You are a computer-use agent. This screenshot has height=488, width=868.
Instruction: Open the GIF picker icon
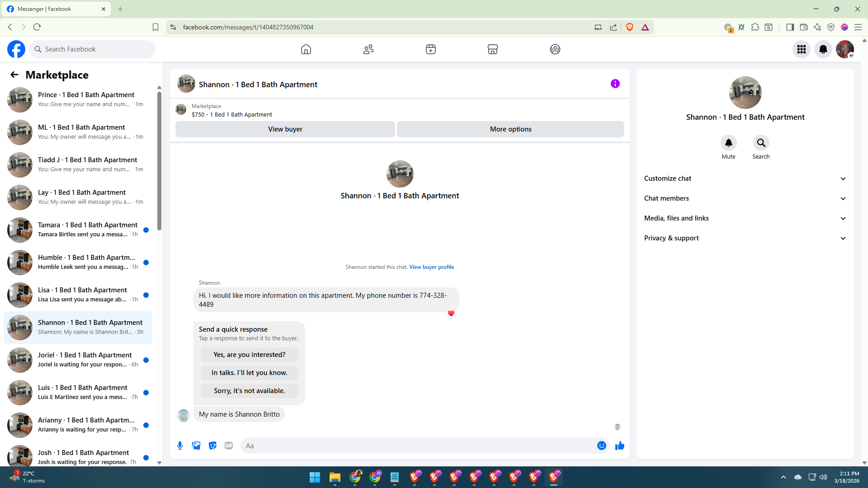pyautogui.click(x=229, y=446)
